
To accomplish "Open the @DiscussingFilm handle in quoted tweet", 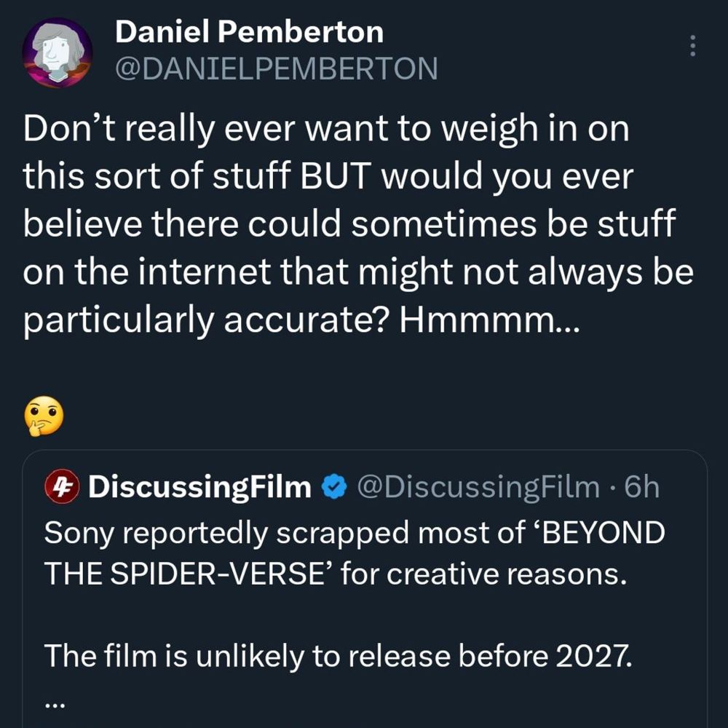I will click(x=477, y=487).
